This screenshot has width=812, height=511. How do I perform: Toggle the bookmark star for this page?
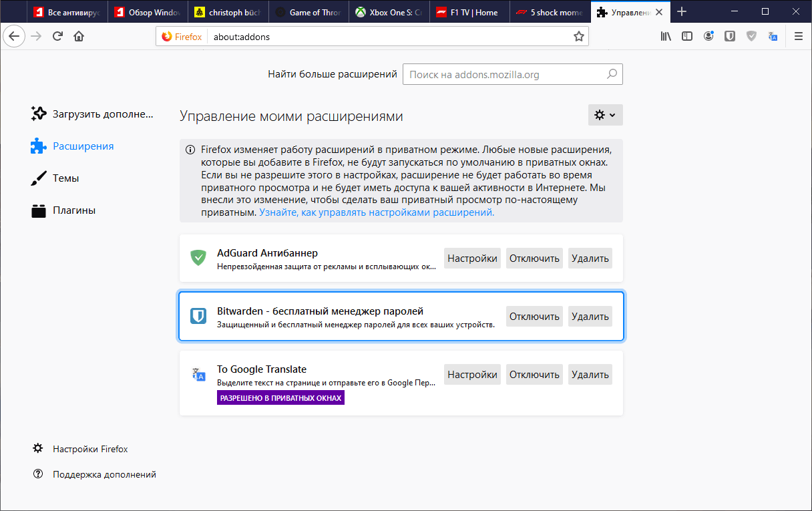pyautogui.click(x=578, y=36)
